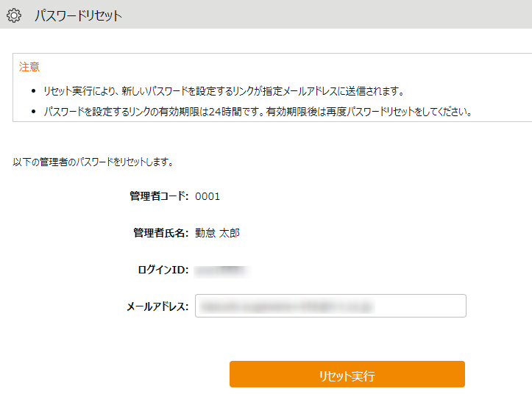The width and height of the screenshot is (532, 416).
Task: Click the gear icon in the header
Action: click(13, 15)
